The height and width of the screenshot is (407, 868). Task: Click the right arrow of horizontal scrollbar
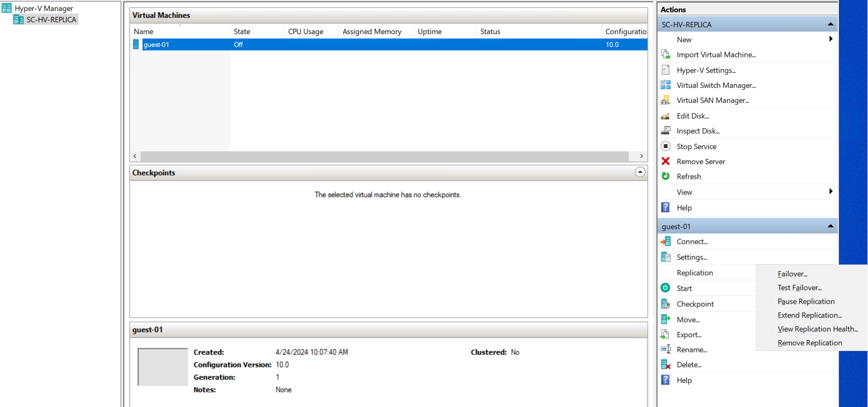642,156
